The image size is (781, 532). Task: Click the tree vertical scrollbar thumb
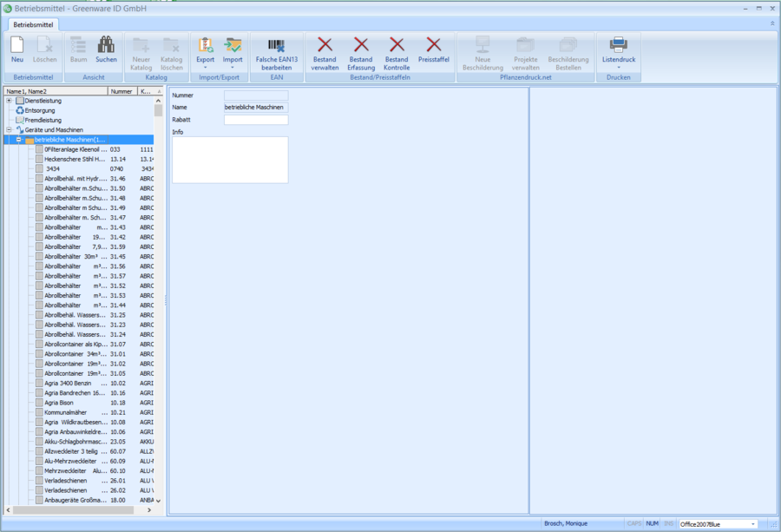(x=159, y=110)
